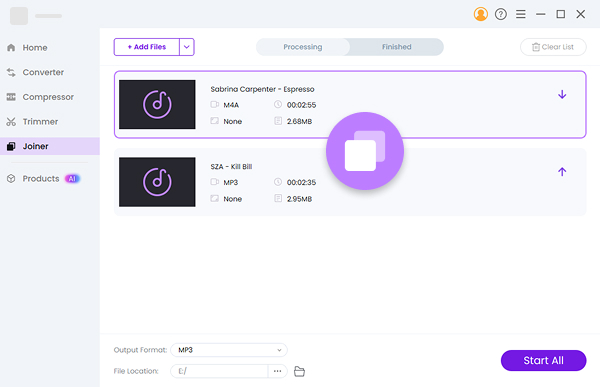The height and width of the screenshot is (387, 600).
Task: Click the Compressor icon
Action: (11, 97)
